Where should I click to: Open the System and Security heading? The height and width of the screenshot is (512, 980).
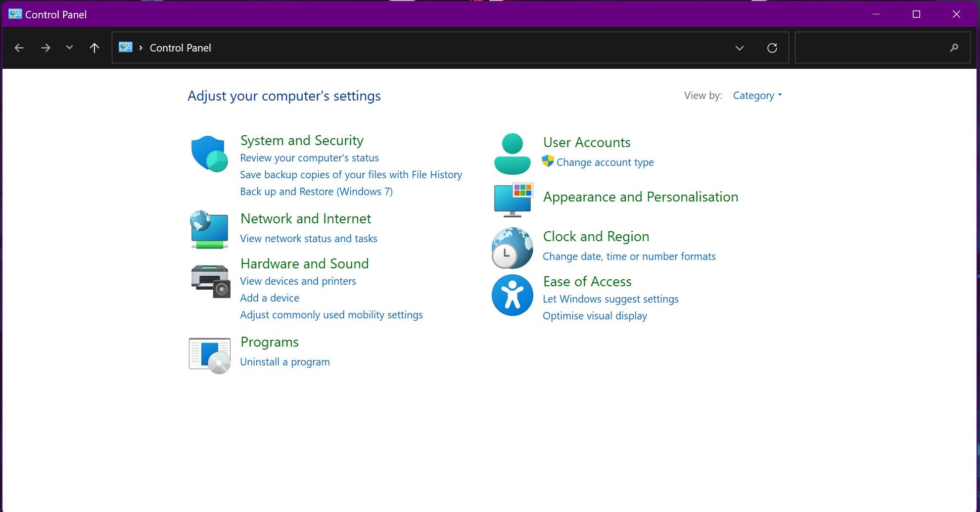pyautogui.click(x=302, y=140)
